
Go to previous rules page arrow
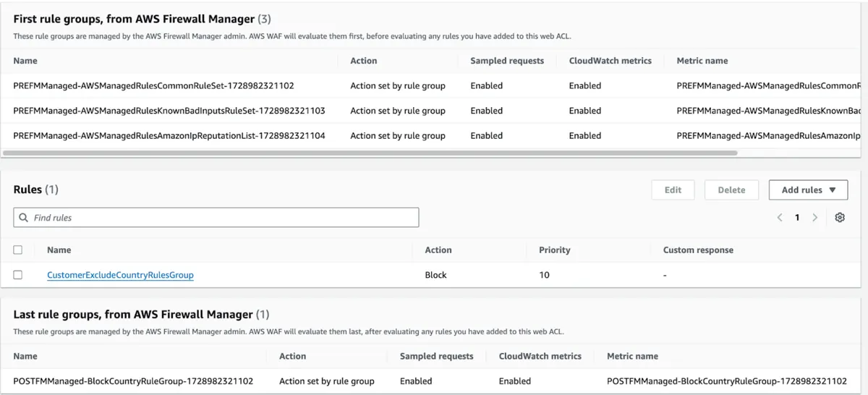[780, 218]
